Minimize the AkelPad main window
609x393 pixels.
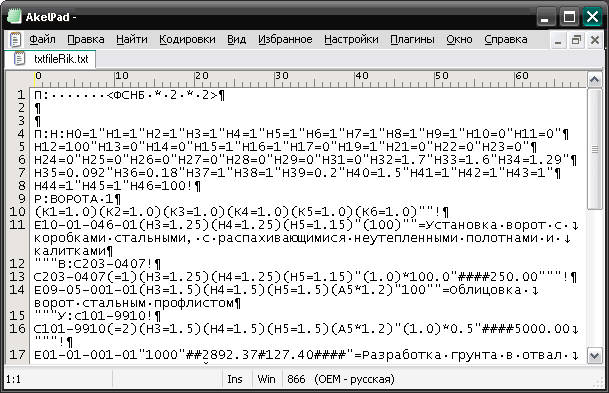[545, 17]
